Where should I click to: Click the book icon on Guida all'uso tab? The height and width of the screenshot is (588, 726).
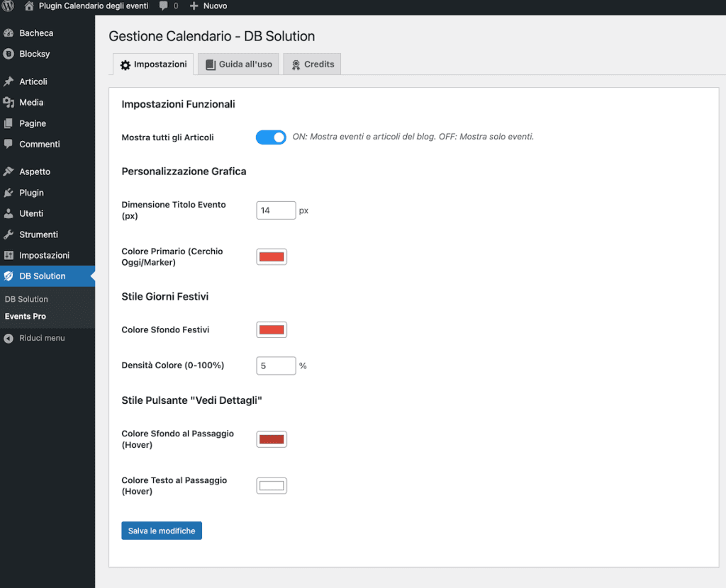211,64
